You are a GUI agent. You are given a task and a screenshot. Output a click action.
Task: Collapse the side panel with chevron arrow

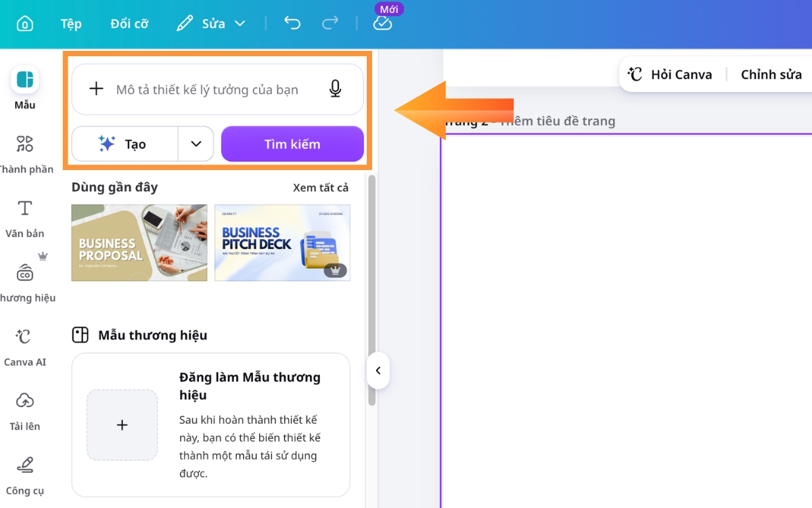378,371
